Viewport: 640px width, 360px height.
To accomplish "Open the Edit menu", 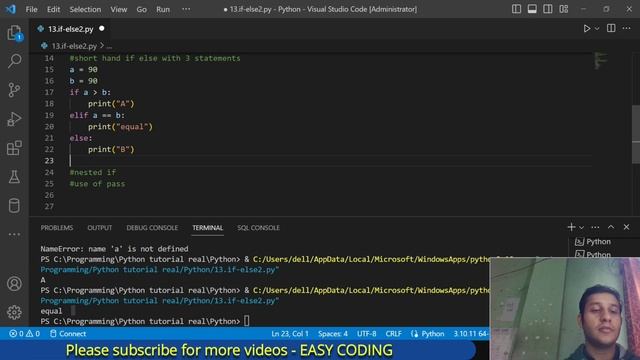I will [53, 9].
